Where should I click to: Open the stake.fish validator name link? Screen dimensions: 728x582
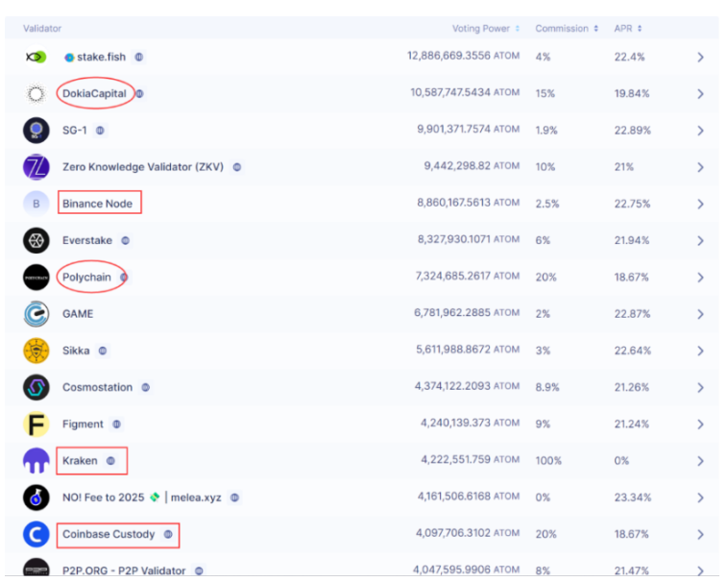pyautogui.click(x=101, y=57)
